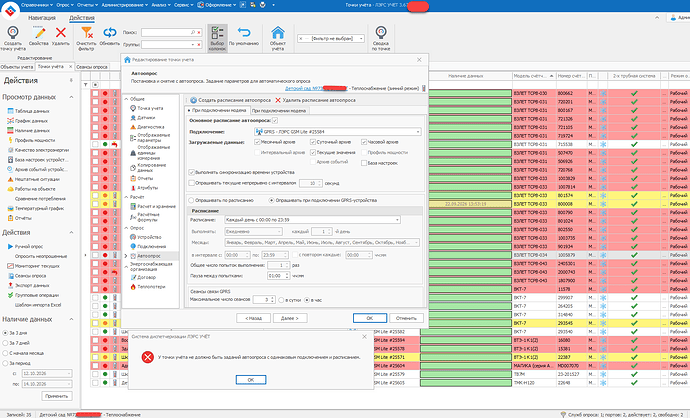Open Экспорт данных in the sidebar

click(x=32, y=285)
